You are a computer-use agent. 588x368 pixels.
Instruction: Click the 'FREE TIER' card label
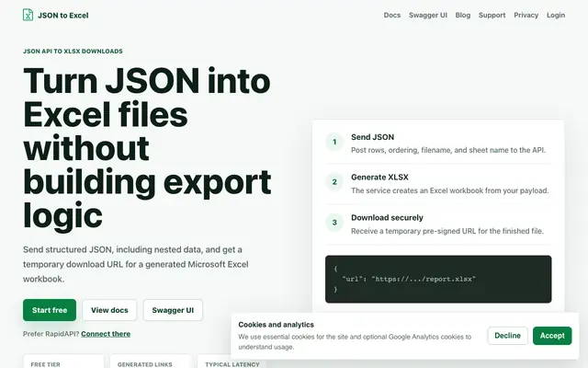pyautogui.click(x=45, y=364)
